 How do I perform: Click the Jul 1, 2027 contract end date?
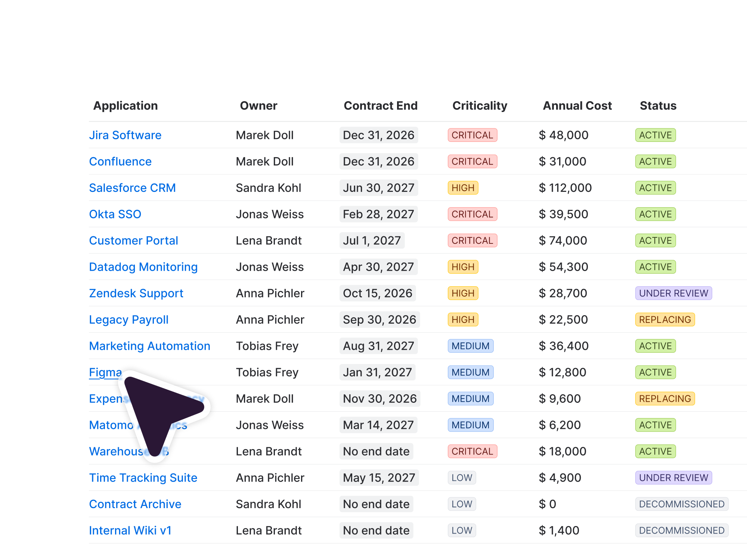(372, 240)
